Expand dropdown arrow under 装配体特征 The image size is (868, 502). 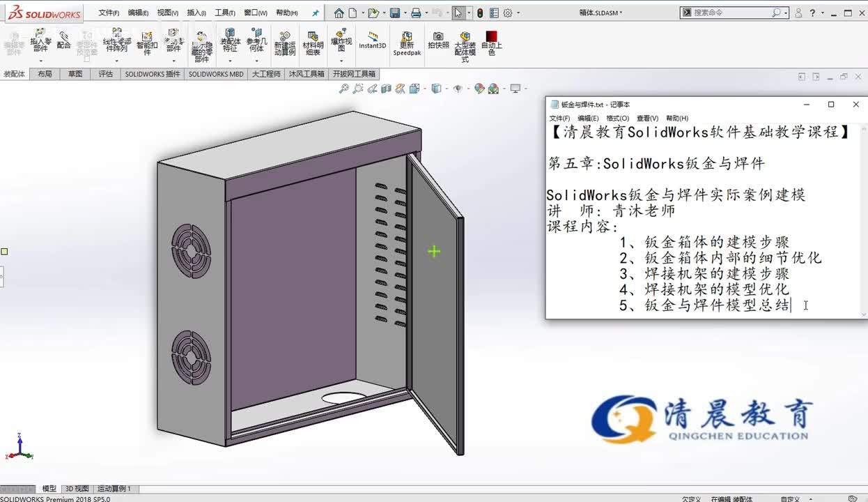click(x=230, y=61)
